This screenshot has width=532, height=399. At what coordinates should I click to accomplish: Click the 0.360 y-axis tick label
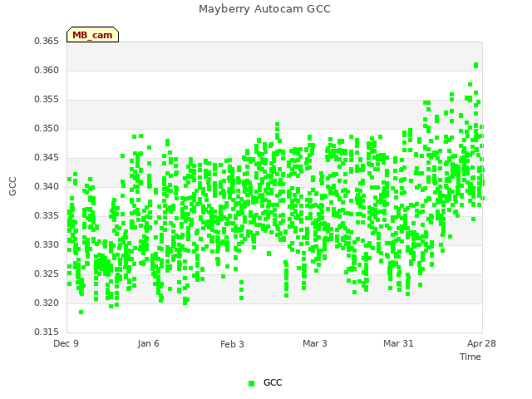tap(47, 70)
